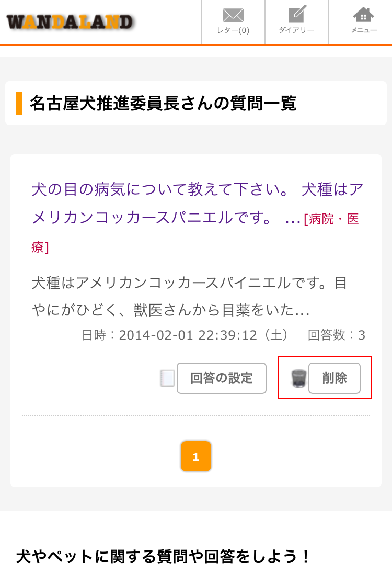Click the trash can icon

(x=298, y=378)
